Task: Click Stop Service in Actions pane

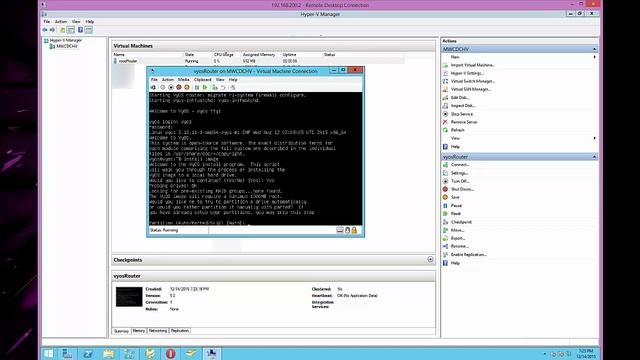Action: (462, 114)
